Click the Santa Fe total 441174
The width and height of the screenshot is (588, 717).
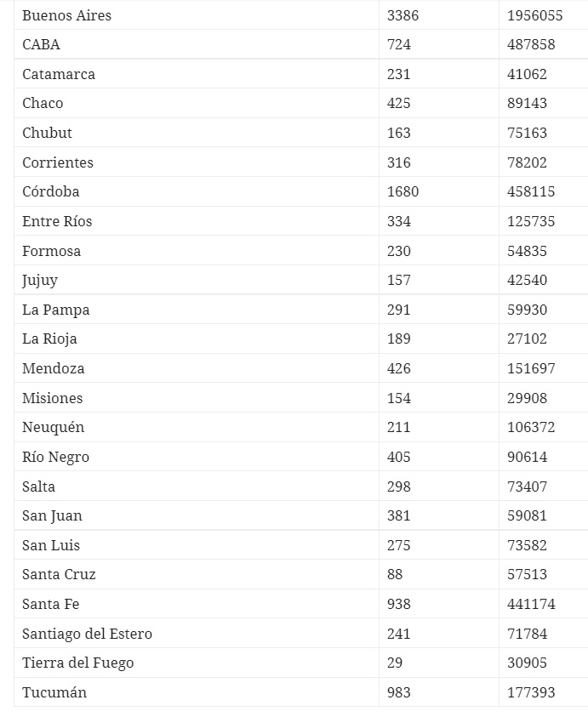pyautogui.click(x=531, y=604)
